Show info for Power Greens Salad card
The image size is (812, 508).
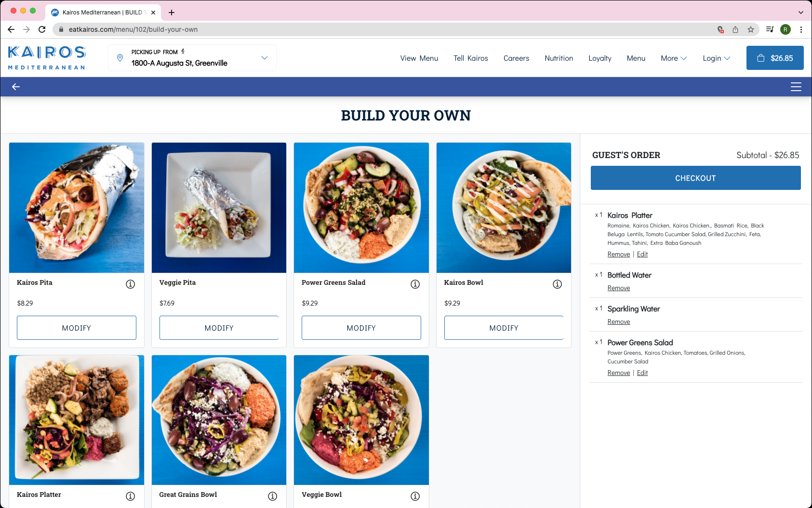click(415, 284)
